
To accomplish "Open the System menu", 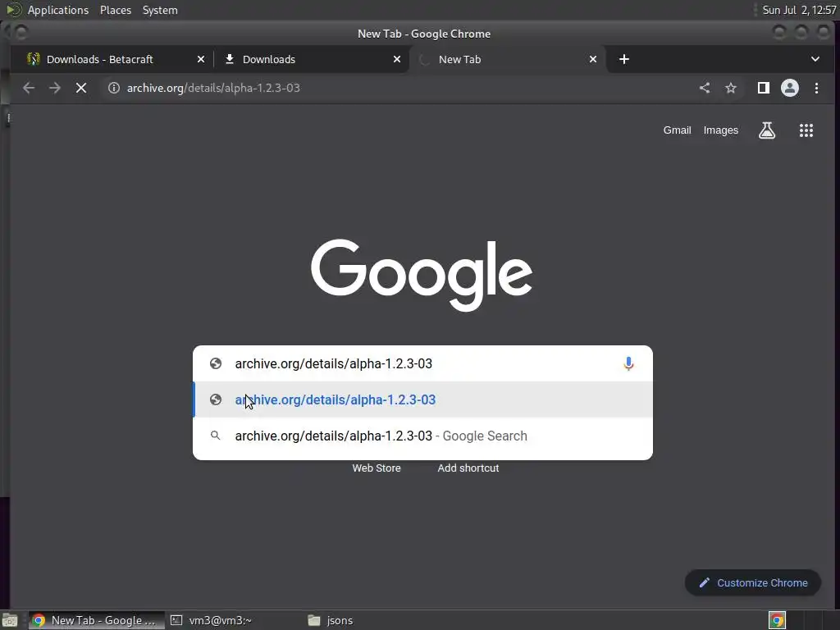I will 160,10.
